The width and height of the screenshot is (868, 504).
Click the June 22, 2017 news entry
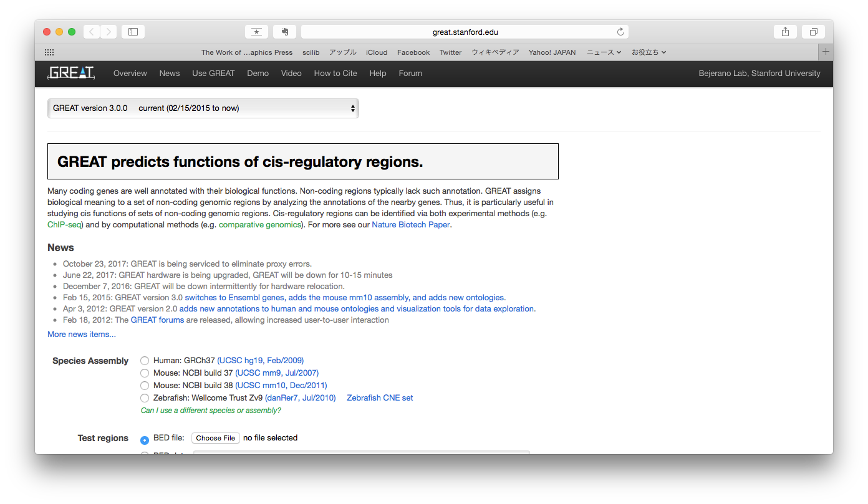[228, 275]
